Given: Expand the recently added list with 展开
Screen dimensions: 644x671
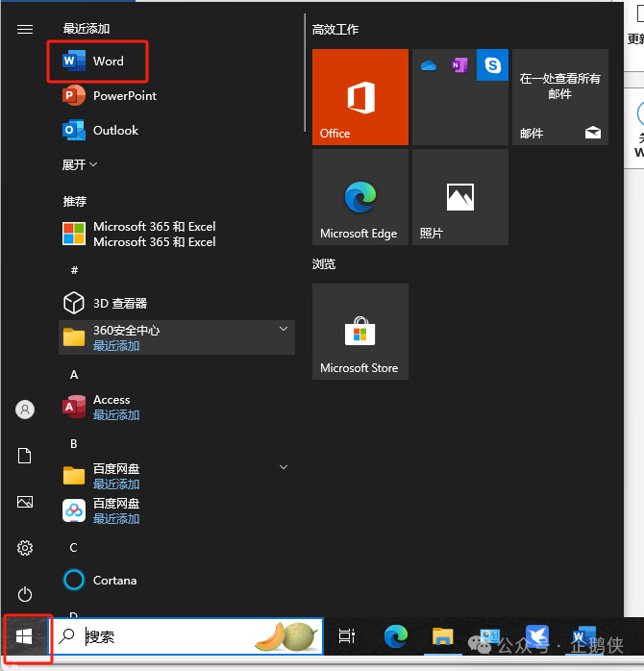Looking at the screenshot, I should point(80,164).
